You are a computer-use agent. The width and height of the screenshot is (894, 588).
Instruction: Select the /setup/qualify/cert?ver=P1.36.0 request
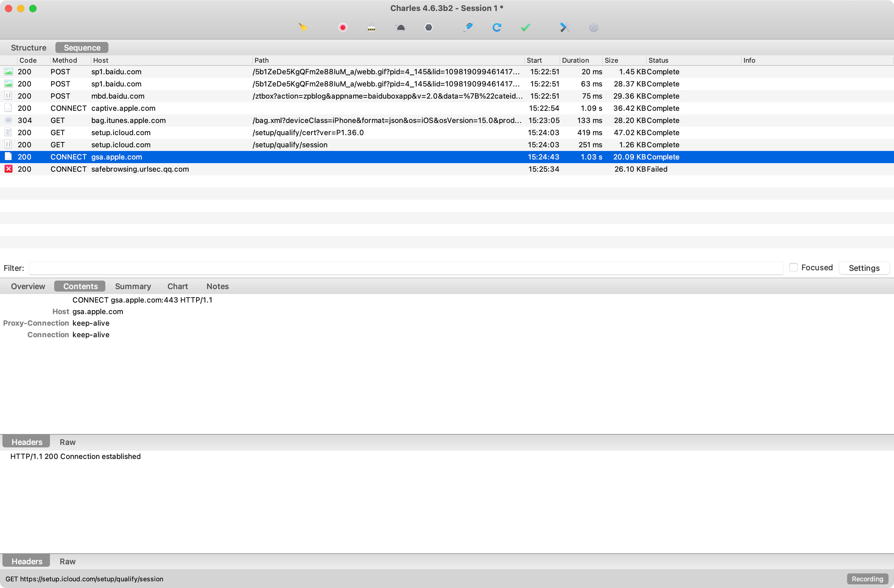[x=447, y=132]
